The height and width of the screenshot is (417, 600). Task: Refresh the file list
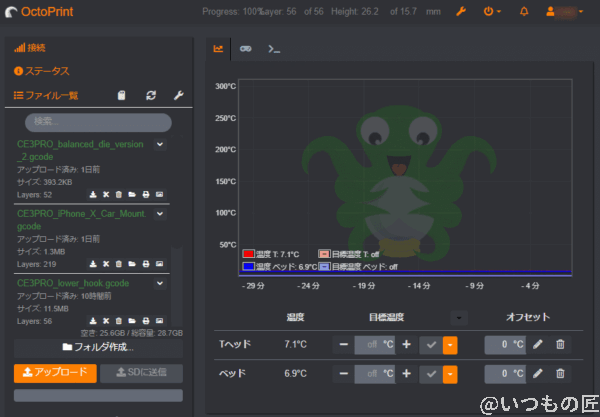151,96
